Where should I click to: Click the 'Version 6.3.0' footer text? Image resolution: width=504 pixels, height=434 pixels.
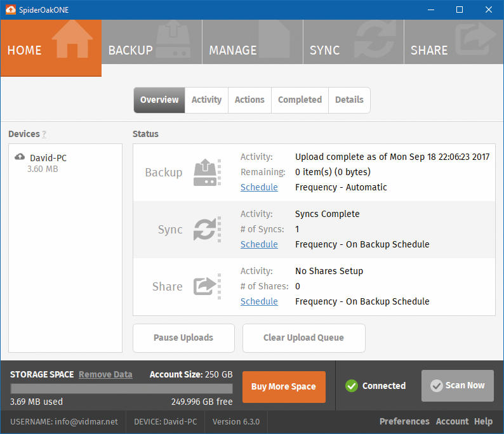tap(236, 421)
